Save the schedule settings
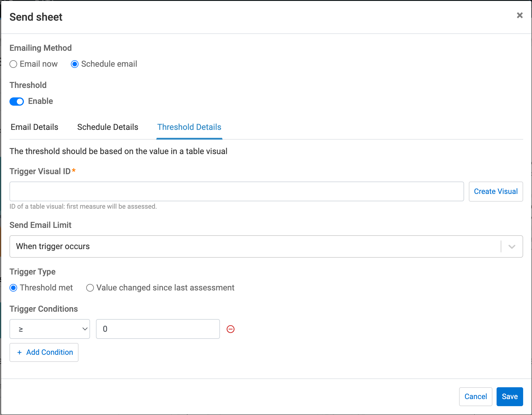The width and height of the screenshot is (532, 415). pos(510,397)
